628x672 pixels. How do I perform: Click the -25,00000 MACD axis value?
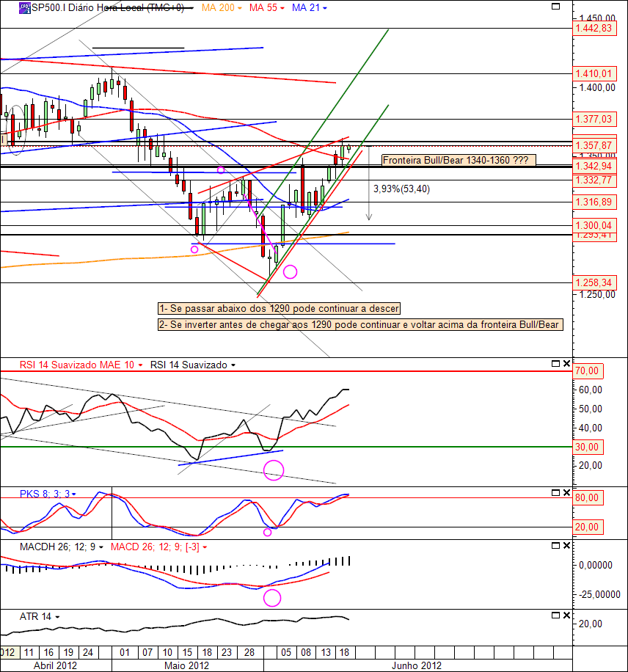599,594
